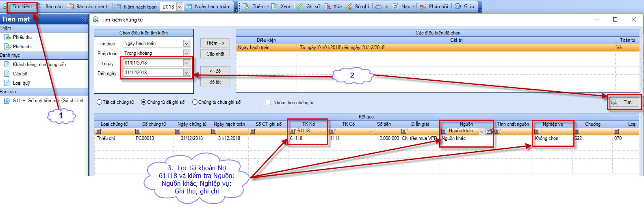The width and height of the screenshot is (644, 219).
Task: Click the TK Có filter icon
Action: [332, 131]
